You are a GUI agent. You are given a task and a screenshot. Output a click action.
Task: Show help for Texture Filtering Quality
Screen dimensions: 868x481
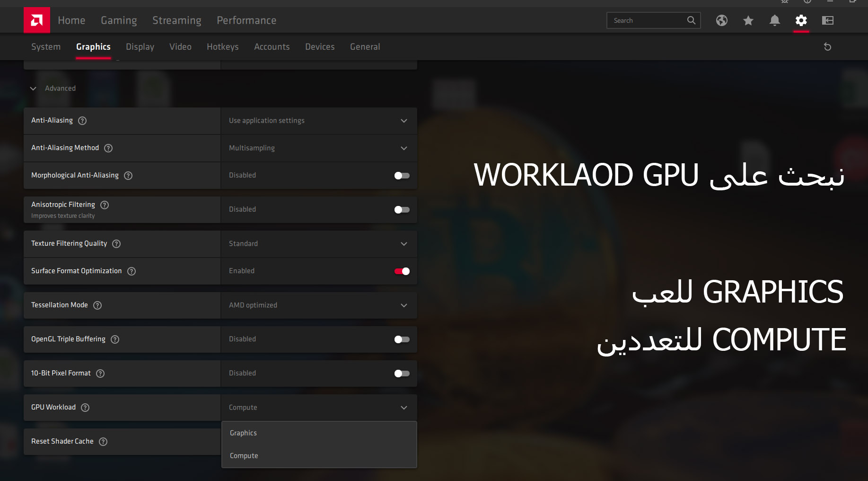[x=116, y=244]
